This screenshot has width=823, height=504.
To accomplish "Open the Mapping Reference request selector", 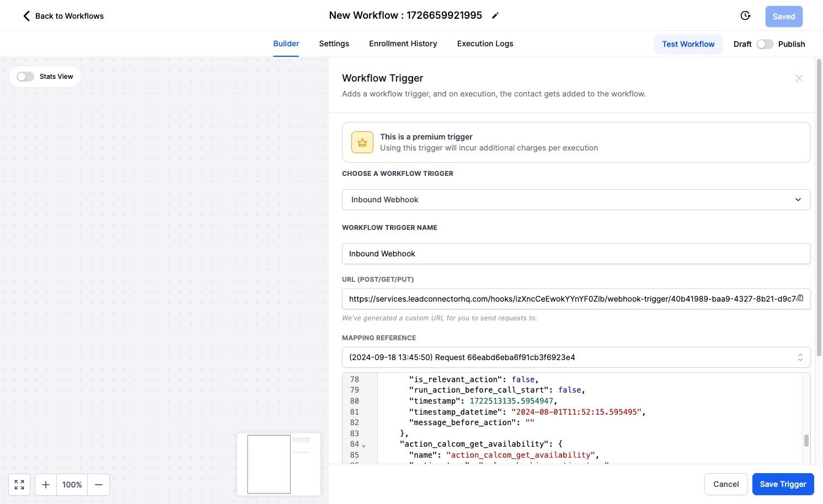I will click(x=576, y=357).
